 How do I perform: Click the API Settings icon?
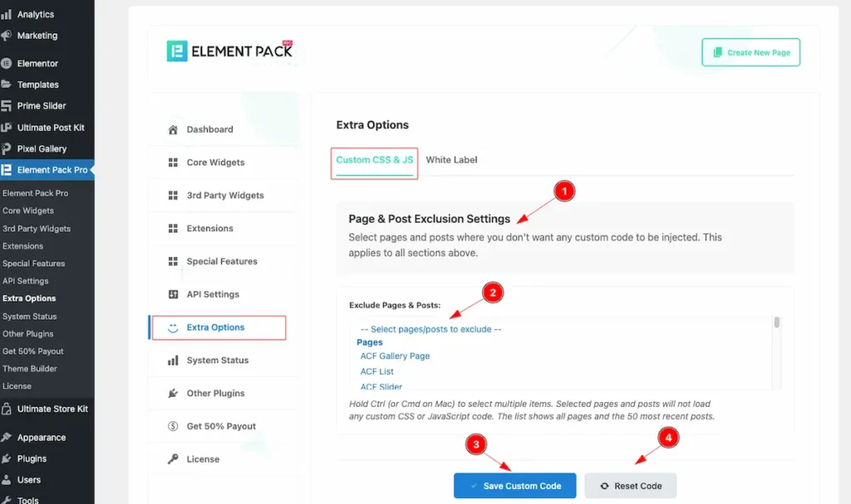173,295
